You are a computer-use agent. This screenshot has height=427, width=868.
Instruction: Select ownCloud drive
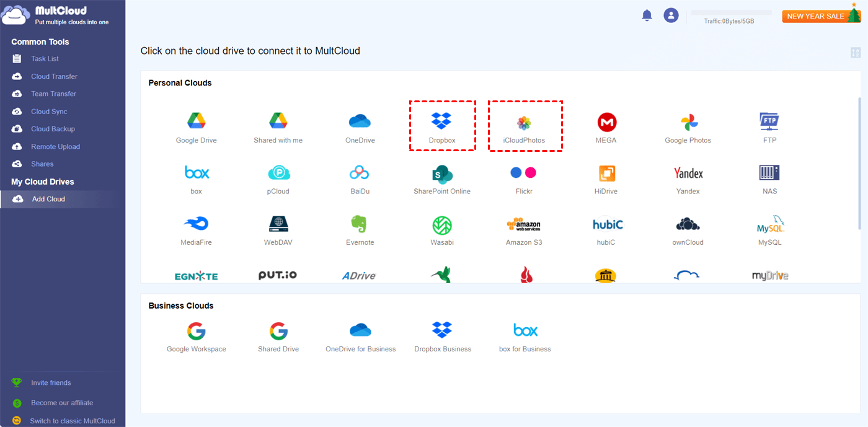(688, 231)
